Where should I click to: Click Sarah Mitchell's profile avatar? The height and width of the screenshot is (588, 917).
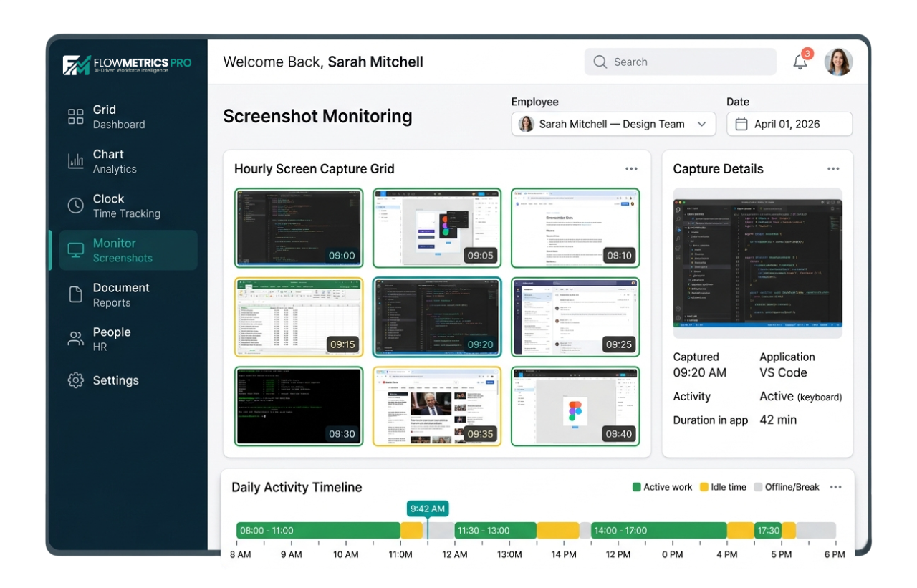(838, 62)
